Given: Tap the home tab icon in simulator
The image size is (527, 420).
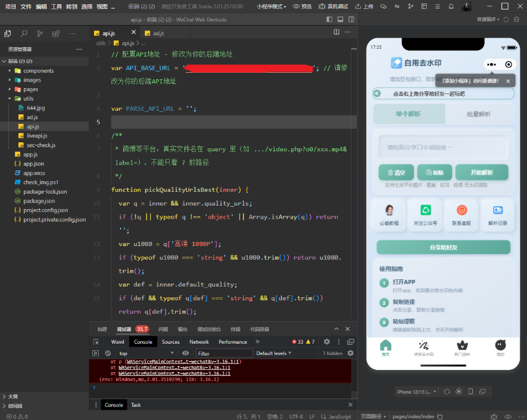Looking at the screenshot, I should pos(385,346).
